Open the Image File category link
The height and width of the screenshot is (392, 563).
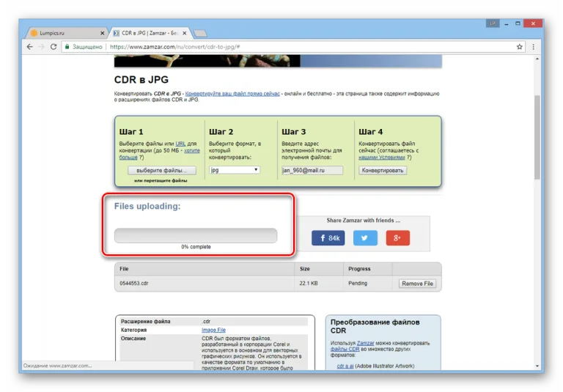213,330
